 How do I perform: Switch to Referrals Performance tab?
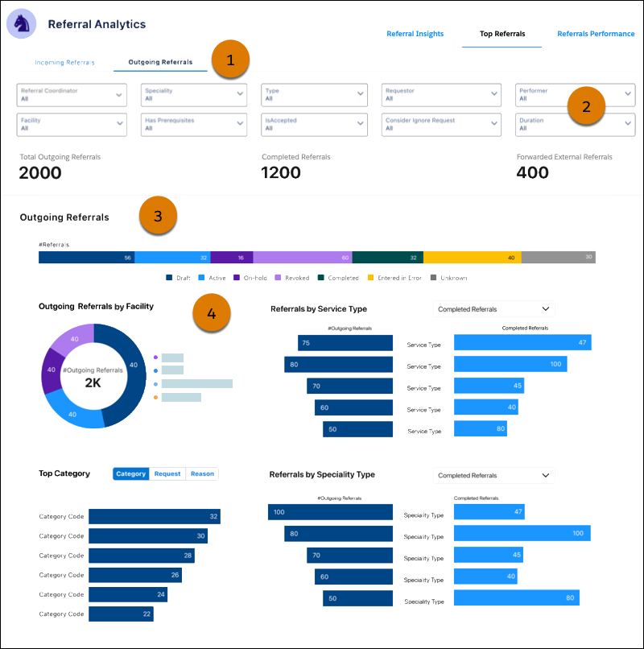[x=596, y=34]
